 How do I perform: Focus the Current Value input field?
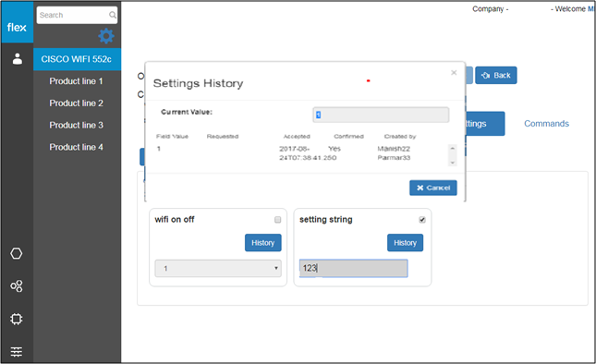pos(381,115)
